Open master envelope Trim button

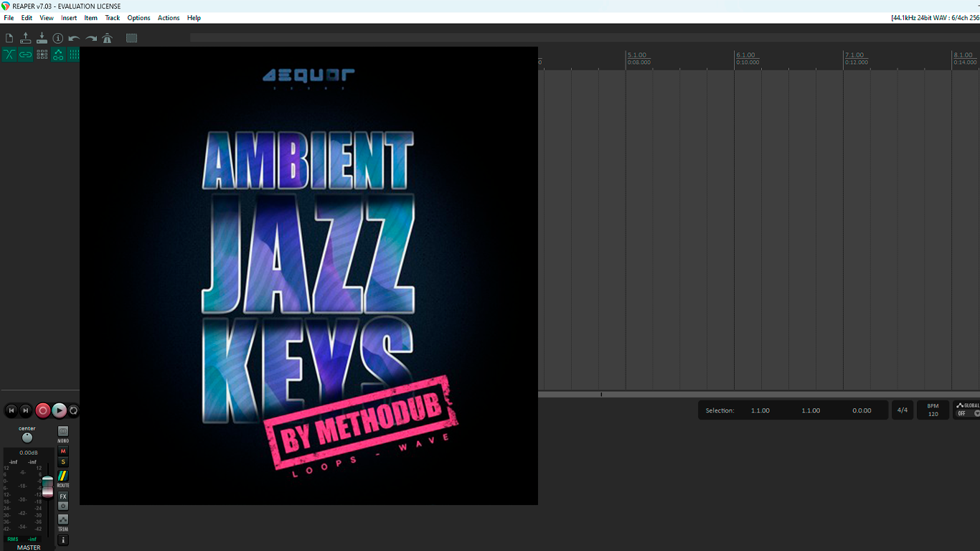[63, 519]
